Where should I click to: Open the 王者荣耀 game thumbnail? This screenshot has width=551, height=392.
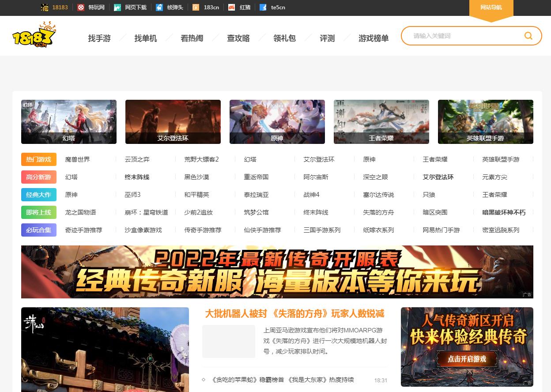click(381, 122)
